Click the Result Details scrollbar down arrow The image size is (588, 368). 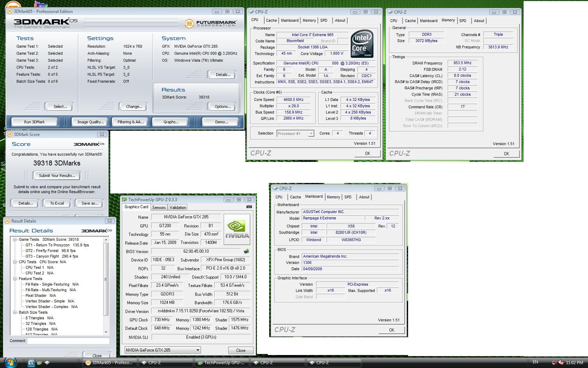(x=106, y=332)
